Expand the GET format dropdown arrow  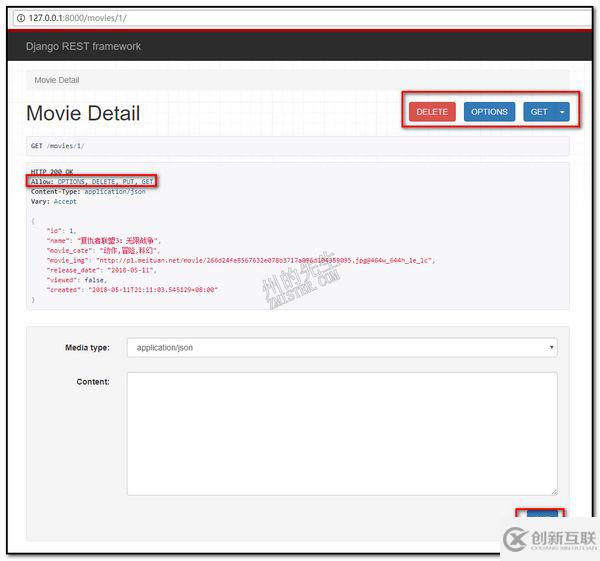[x=562, y=112]
